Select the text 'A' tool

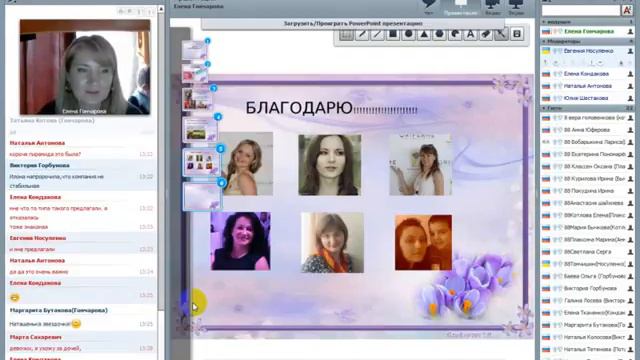(x=470, y=34)
